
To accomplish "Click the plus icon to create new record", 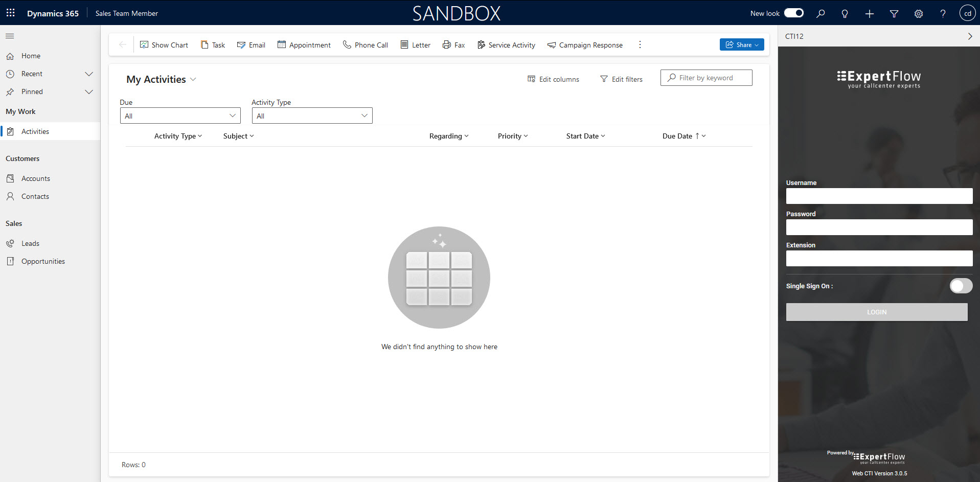I will point(869,14).
